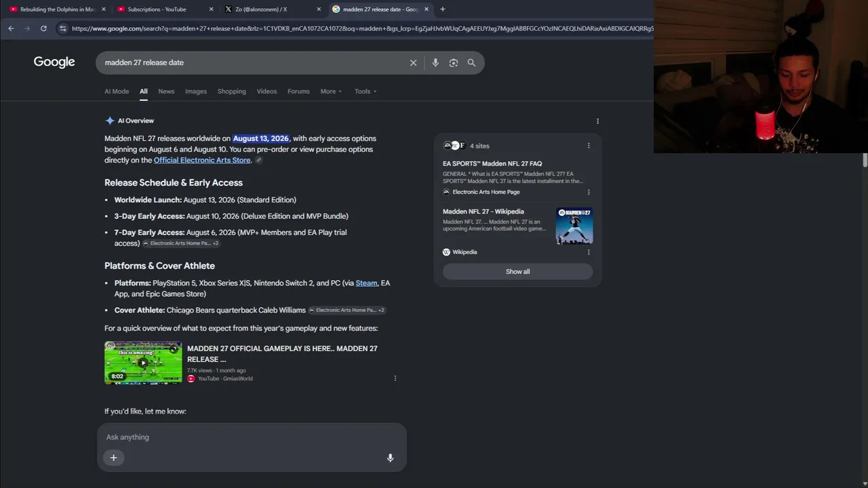
Task: Show Videos results
Action: [x=267, y=91]
